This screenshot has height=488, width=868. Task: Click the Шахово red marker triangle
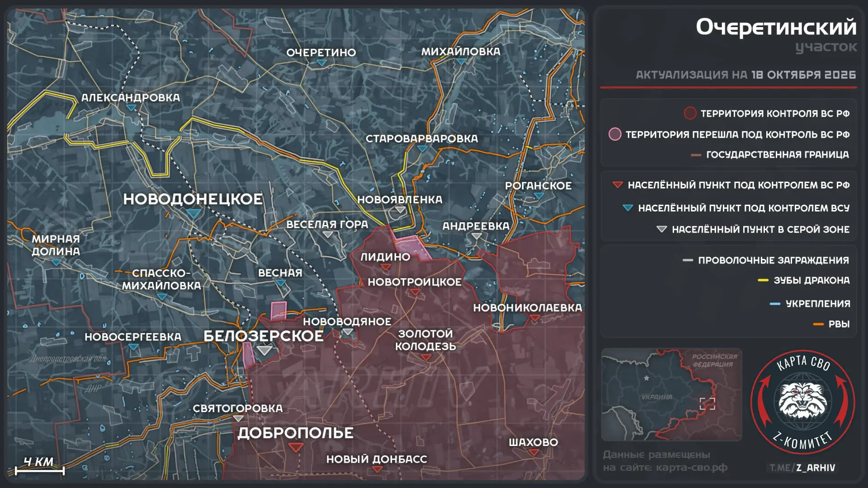(x=533, y=452)
